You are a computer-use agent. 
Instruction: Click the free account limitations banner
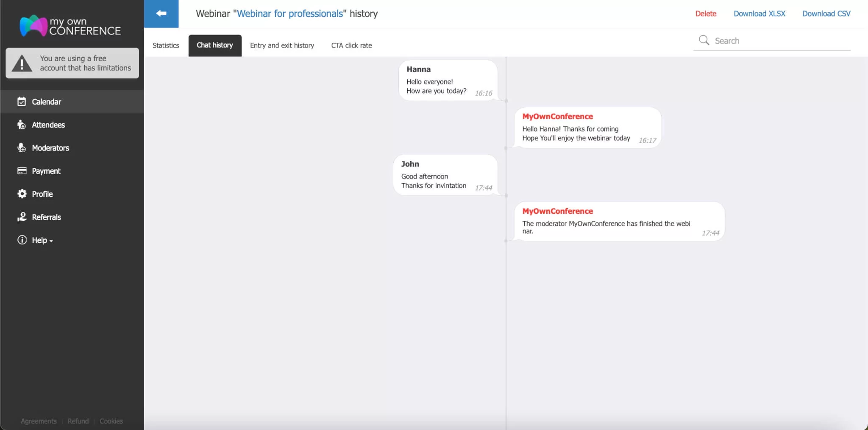pos(72,63)
